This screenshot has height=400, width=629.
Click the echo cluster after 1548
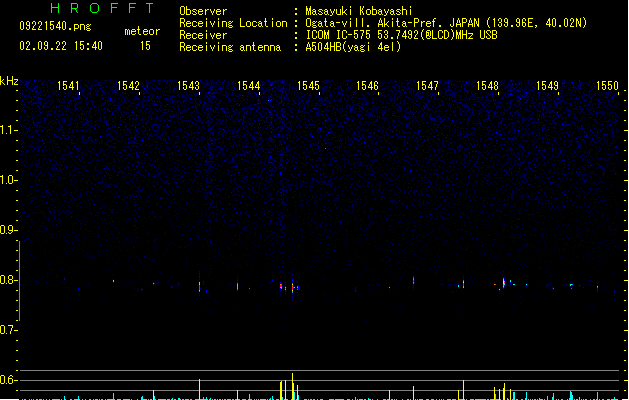(x=504, y=283)
